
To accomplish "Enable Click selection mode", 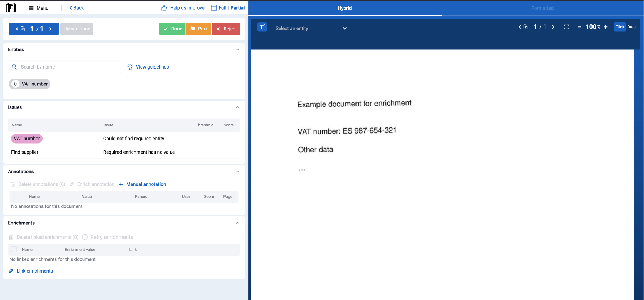I will pyautogui.click(x=620, y=27).
